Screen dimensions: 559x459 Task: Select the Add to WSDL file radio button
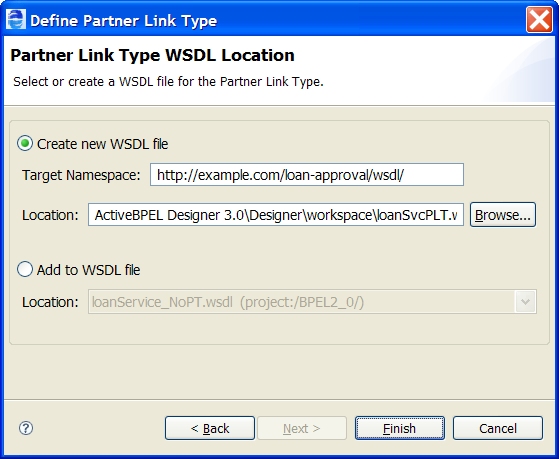pyautogui.click(x=25, y=269)
